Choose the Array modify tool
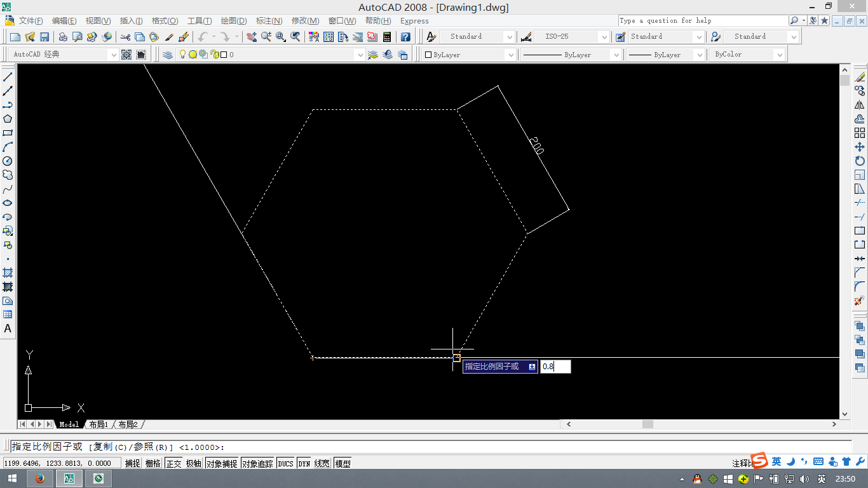Image resolution: width=868 pixels, height=488 pixels. (x=860, y=133)
